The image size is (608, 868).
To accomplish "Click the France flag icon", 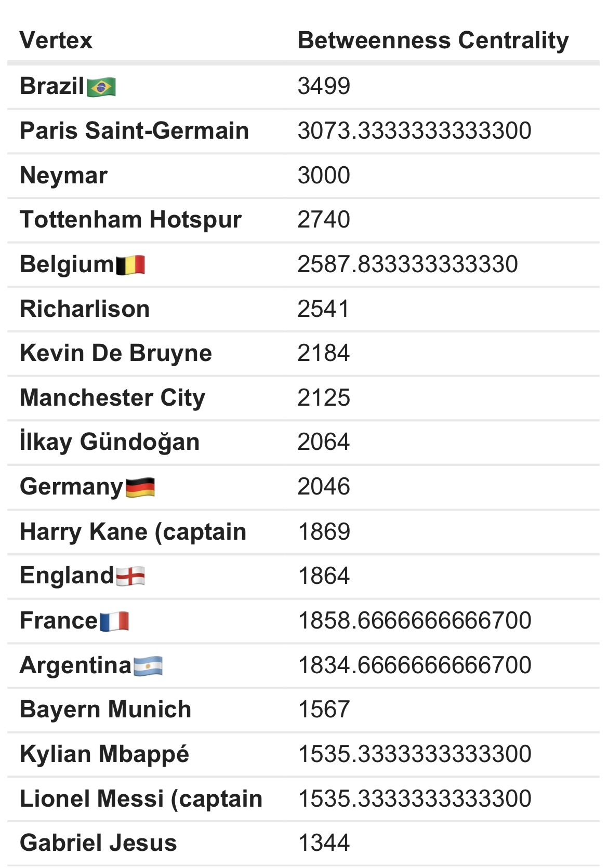I will (114, 621).
